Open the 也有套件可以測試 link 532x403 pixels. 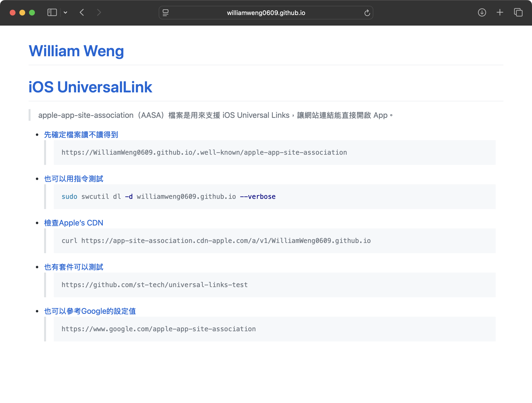point(74,267)
